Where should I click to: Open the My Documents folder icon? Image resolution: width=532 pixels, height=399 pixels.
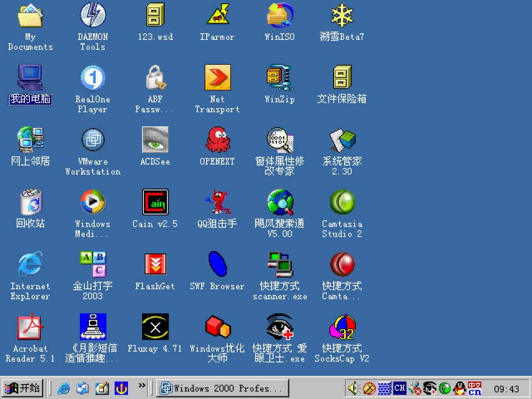30,16
